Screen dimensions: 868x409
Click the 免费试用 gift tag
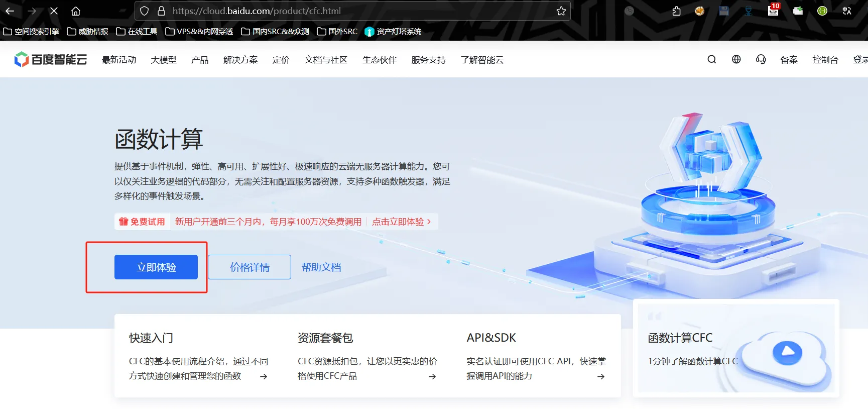(142, 222)
